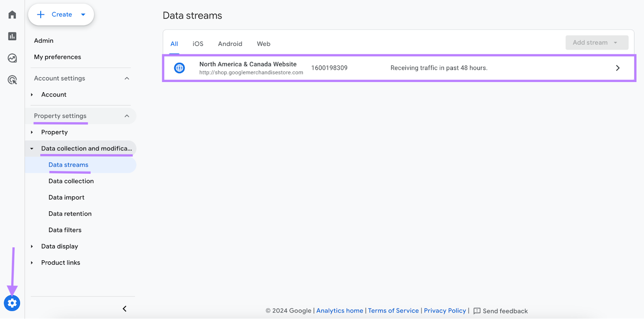Switch to the Web tab
Image resolution: width=644 pixels, height=319 pixels.
click(x=264, y=44)
